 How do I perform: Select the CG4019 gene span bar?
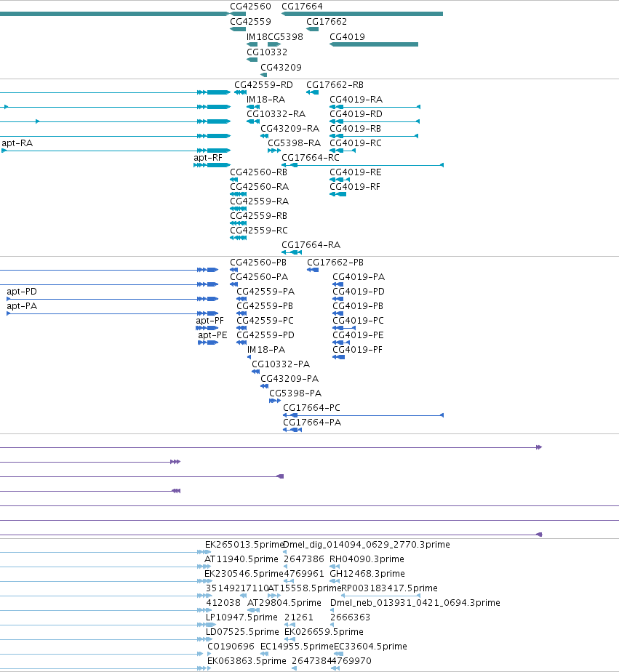coord(374,44)
